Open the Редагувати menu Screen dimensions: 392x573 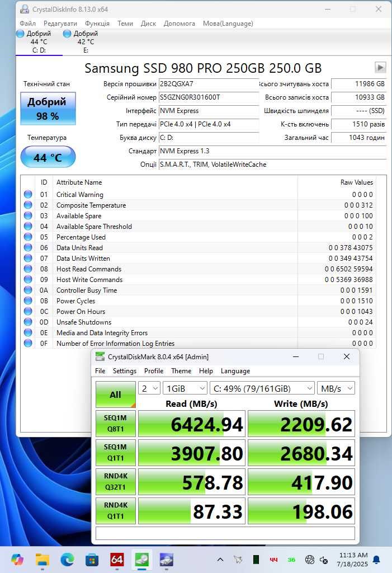(60, 24)
